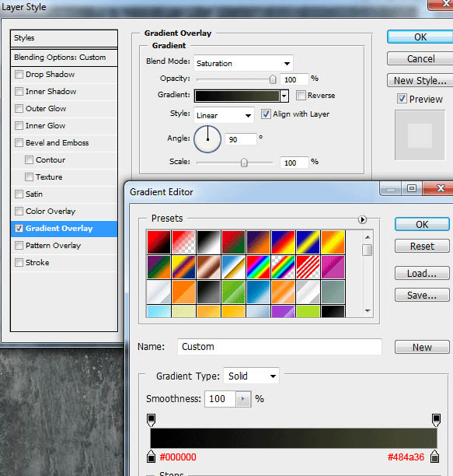This screenshot has width=453, height=476.
Task: Open the Gradient Type Solid dropdown
Action: click(x=251, y=376)
